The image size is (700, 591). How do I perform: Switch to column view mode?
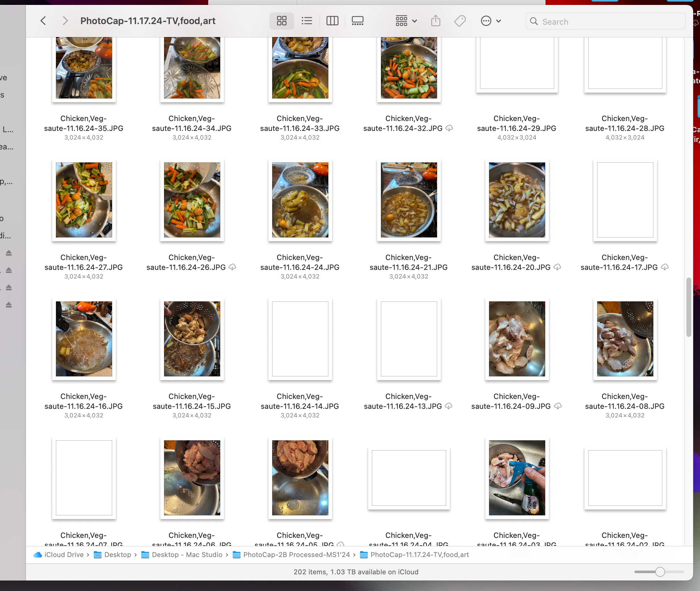pos(332,21)
